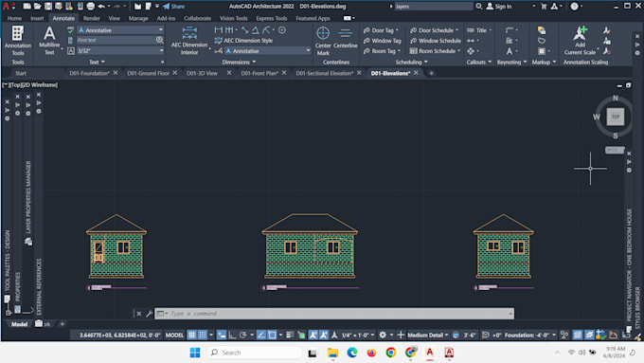This screenshot has width=644, height=363.
Task: Expand the Keynoting panel
Action: tap(511, 62)
